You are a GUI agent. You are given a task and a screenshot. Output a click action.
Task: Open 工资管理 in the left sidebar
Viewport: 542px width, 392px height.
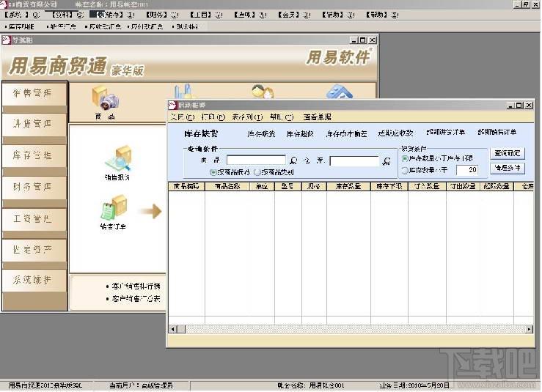tap(34, 219)
